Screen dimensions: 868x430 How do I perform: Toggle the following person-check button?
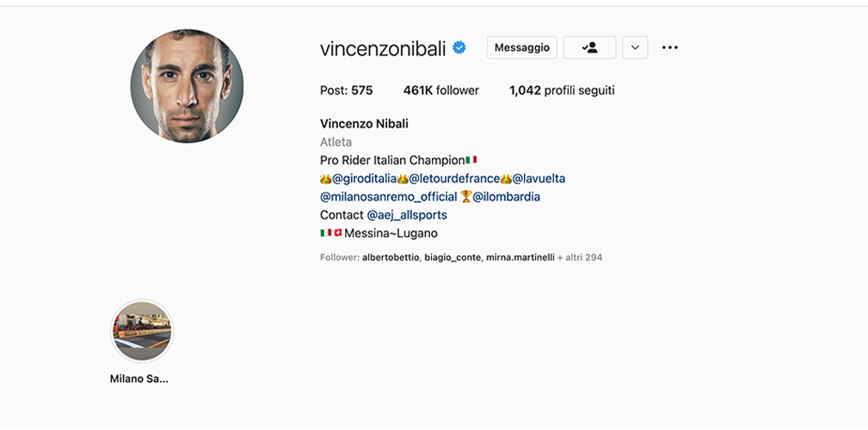pyautogui.click(x=589, y=47)
